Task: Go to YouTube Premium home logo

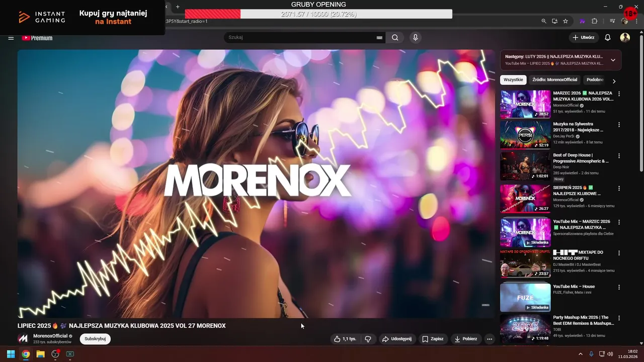Action: pyautogui.click(x=37, y=38)
